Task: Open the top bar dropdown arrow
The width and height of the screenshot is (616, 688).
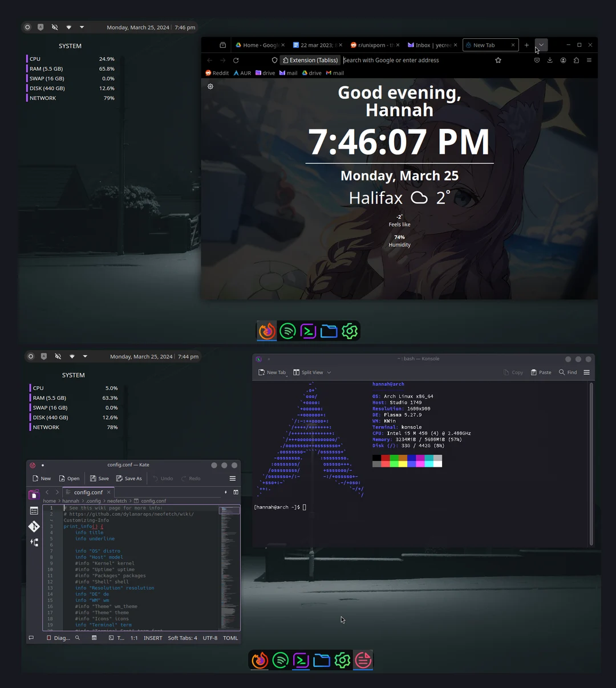Action: (82, 27)
